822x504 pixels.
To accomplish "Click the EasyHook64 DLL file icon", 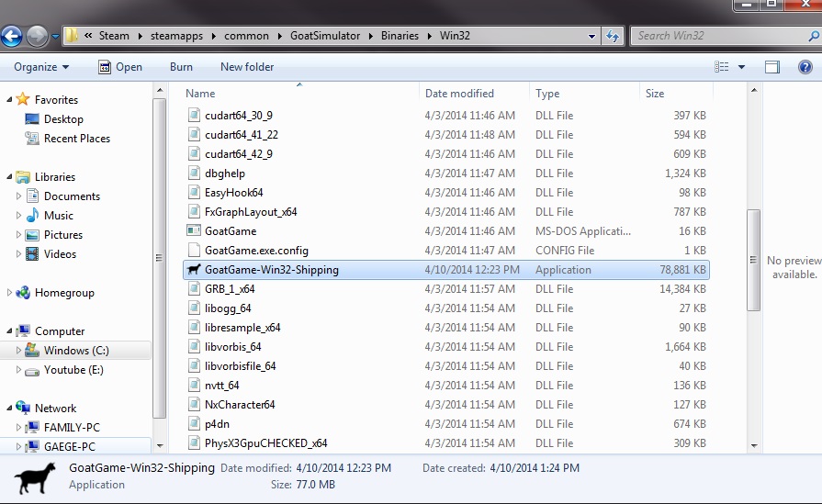I will click(194, 192).
